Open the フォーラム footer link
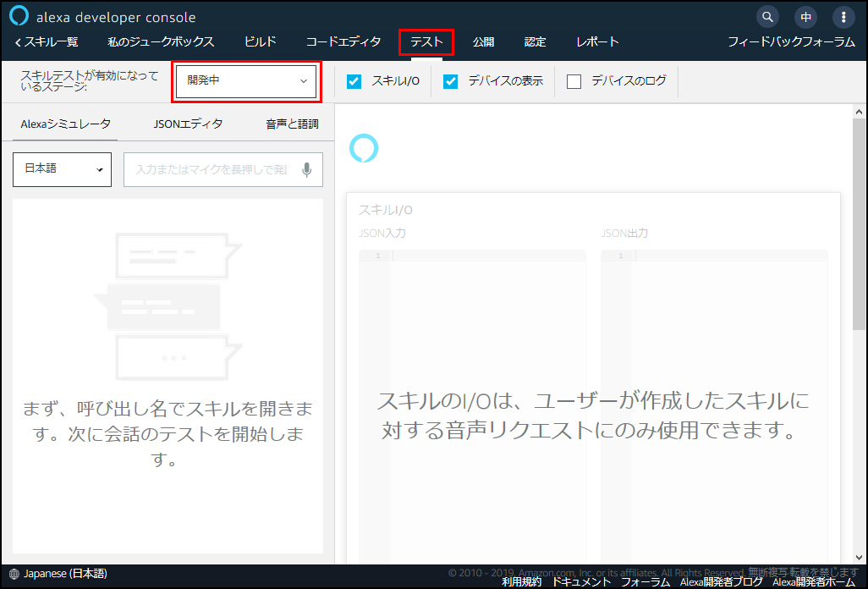The image size is (868, 589). coord(646,581)
